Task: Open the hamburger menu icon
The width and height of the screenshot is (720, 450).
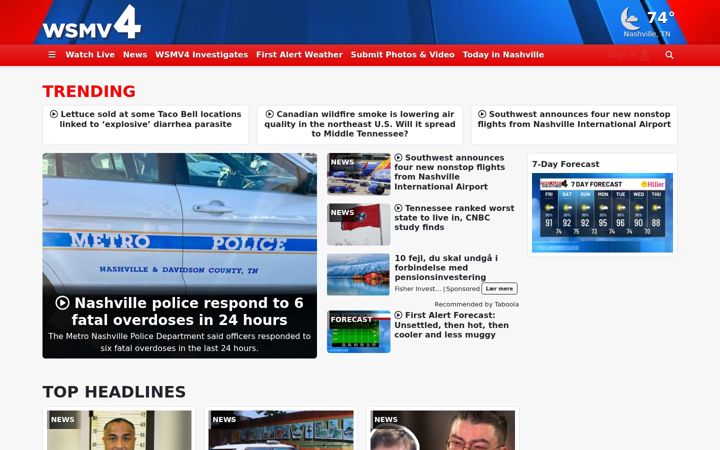Action: click(x=52, y=55)
